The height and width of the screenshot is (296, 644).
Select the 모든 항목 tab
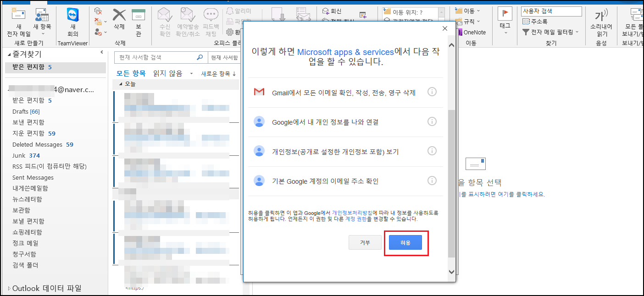point(131,73)
